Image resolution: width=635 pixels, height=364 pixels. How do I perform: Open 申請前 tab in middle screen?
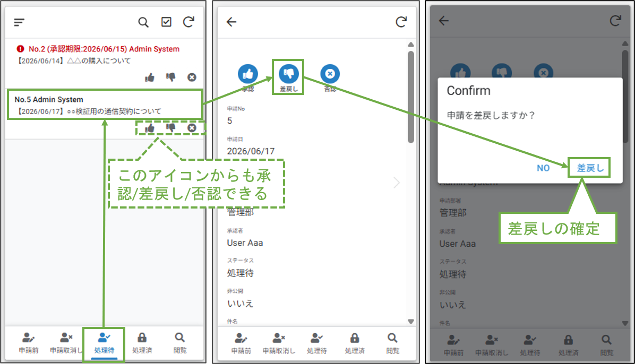pos(241,343)
